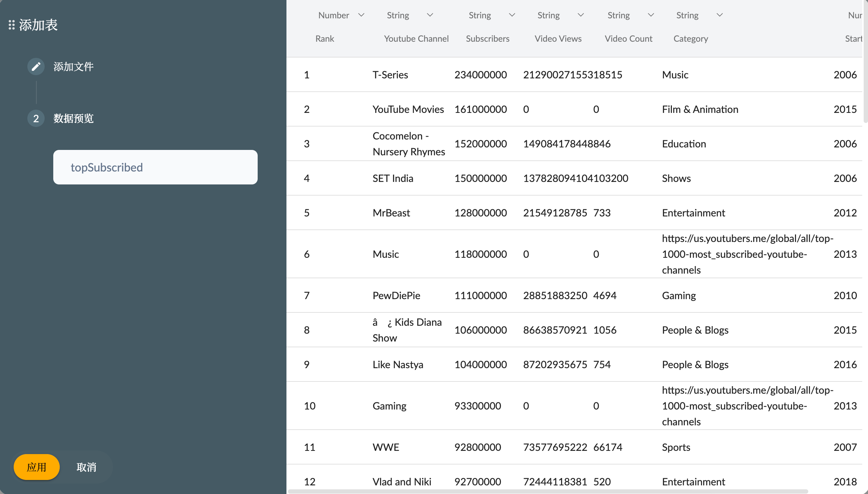The height and width of the screenshot is (494, 868).
Task: Select the topSubscribed table entry
Action: (x=155, y=167)
